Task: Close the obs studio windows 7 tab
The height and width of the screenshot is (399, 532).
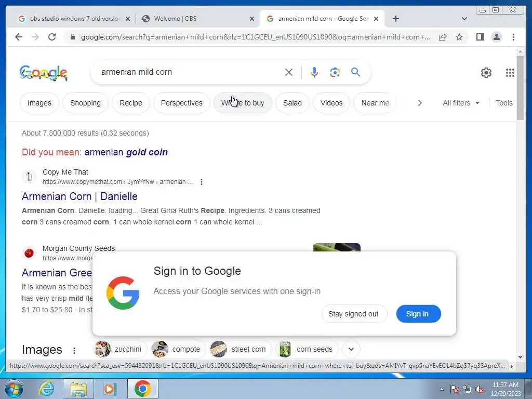Action: [128, 19]
